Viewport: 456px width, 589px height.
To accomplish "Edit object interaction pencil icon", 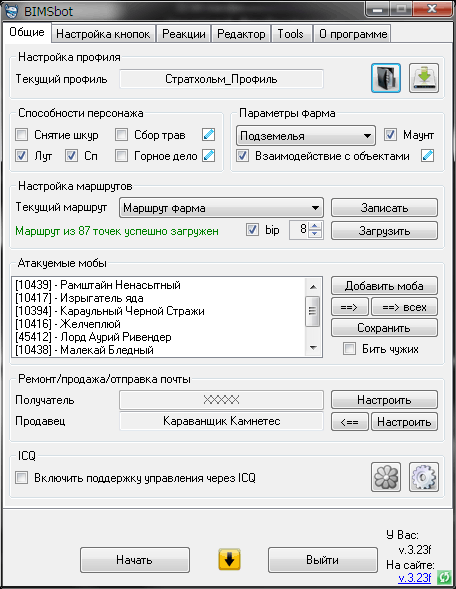I will tap(427, 156).
